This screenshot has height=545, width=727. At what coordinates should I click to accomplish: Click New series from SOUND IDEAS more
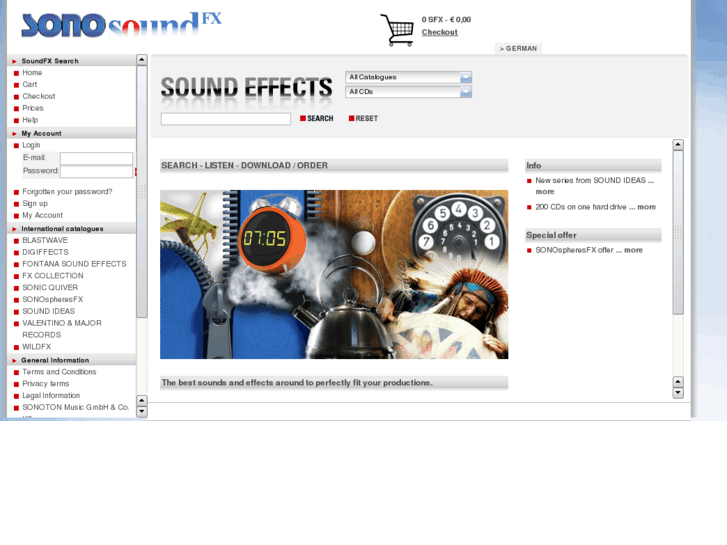545,192
